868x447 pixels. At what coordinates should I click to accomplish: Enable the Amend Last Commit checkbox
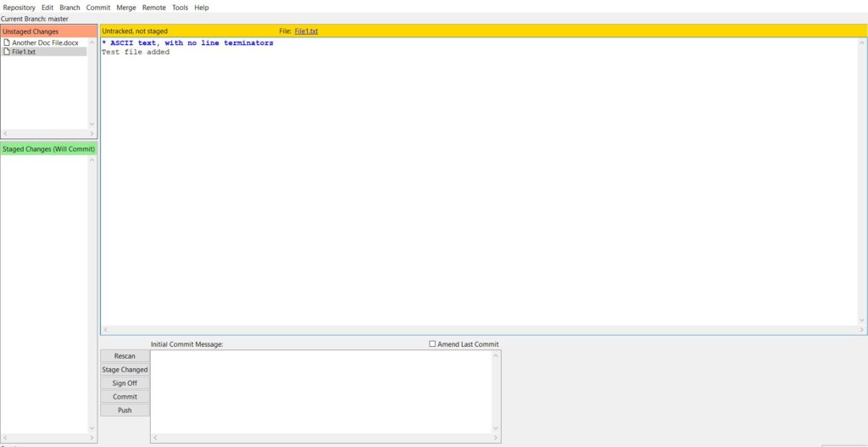[x=432, y=344]
